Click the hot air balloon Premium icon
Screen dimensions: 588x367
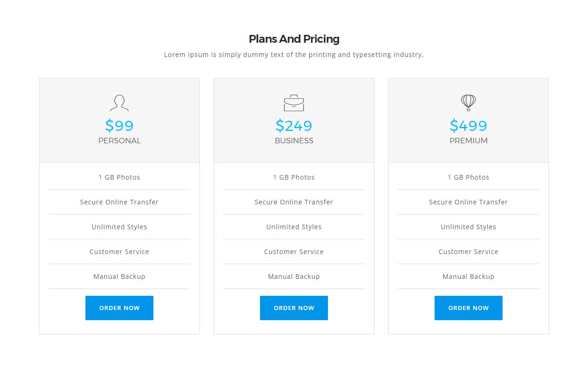(469, 103)
